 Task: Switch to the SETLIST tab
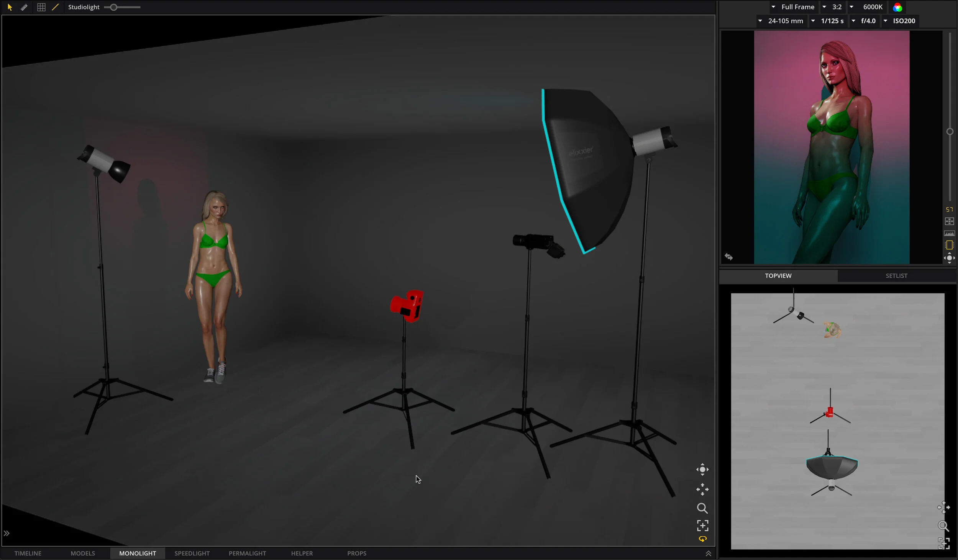pyautogui.click(x=896, y=276)
